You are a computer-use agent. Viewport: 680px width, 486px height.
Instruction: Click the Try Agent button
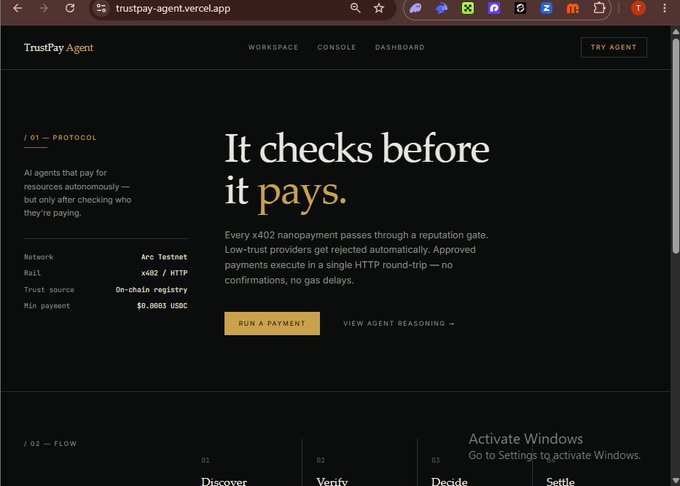(614, 47)
